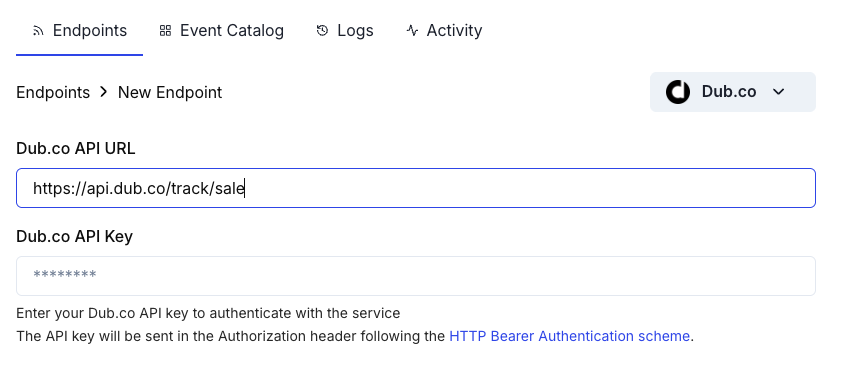Image resolution: width=843 pixels, height=367 pixels.
Task: Click the Dub.co logo icon
Action: (x=677, y=92)
